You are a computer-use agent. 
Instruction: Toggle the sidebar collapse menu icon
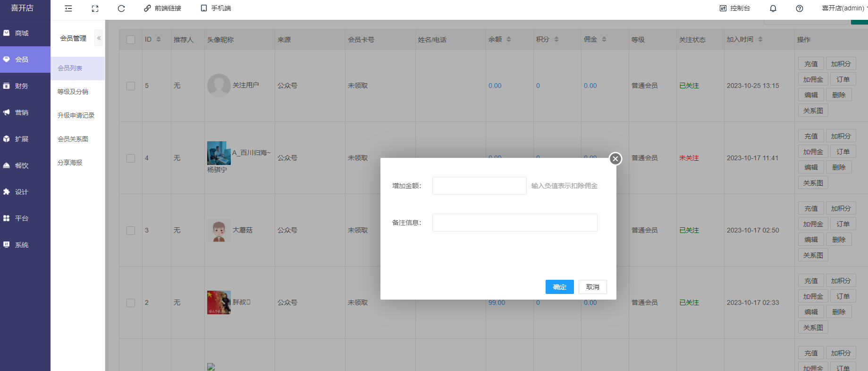coord(68,9)
